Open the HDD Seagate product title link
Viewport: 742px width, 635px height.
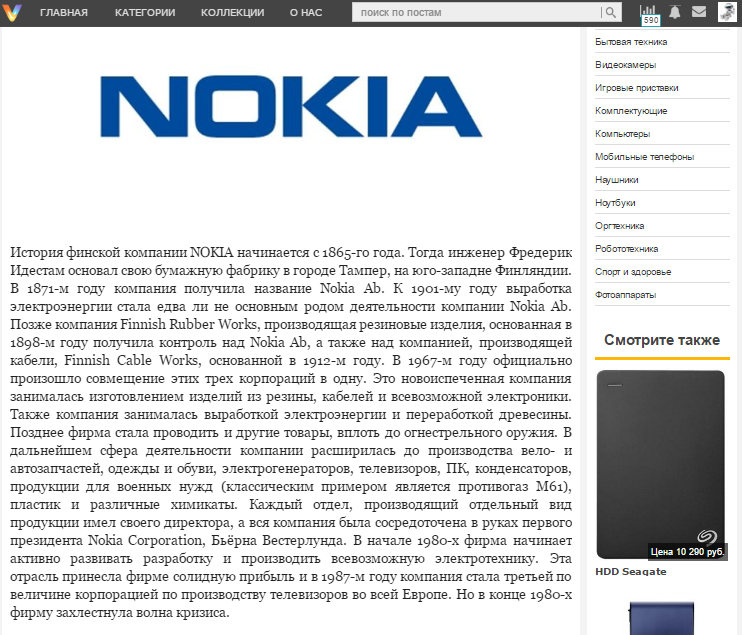tap(630, 572)
